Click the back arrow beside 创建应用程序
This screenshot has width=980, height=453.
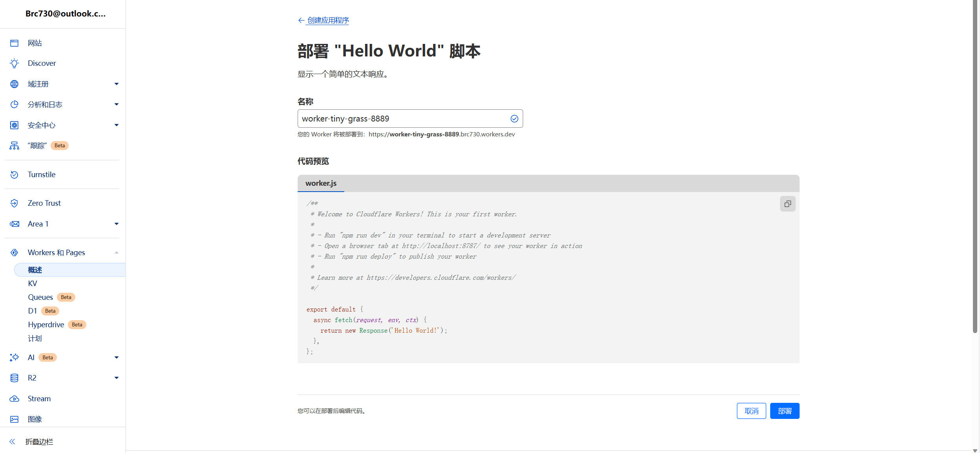tap(301, 20)
